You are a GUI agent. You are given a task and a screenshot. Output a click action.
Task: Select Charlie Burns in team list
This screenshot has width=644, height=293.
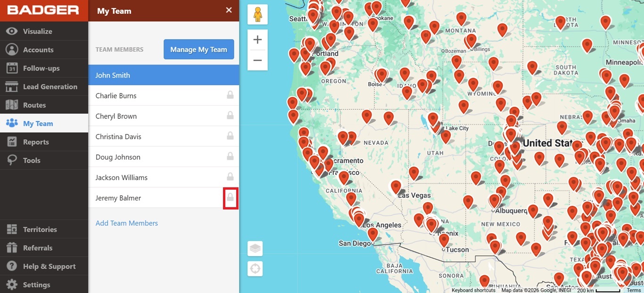[x=164, y=95]
